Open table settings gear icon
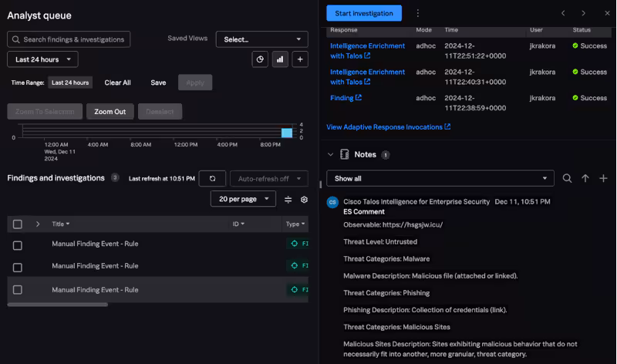The height and width of the screenshot is (364, 617). point(304,200)
